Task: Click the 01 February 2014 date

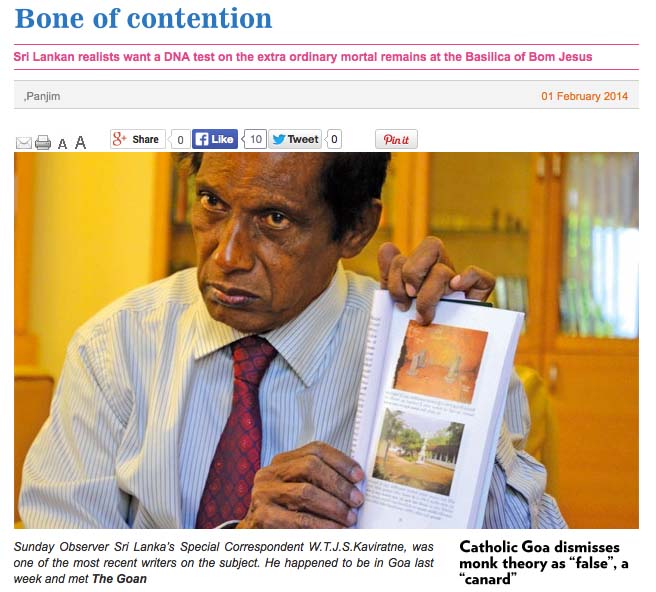Action: [x=584, y=96]
